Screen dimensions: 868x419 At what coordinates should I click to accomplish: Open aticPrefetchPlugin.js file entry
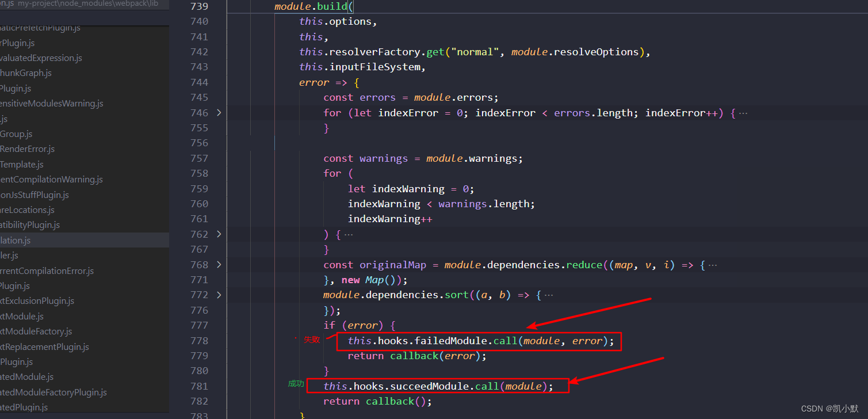[x=40, y=28]
